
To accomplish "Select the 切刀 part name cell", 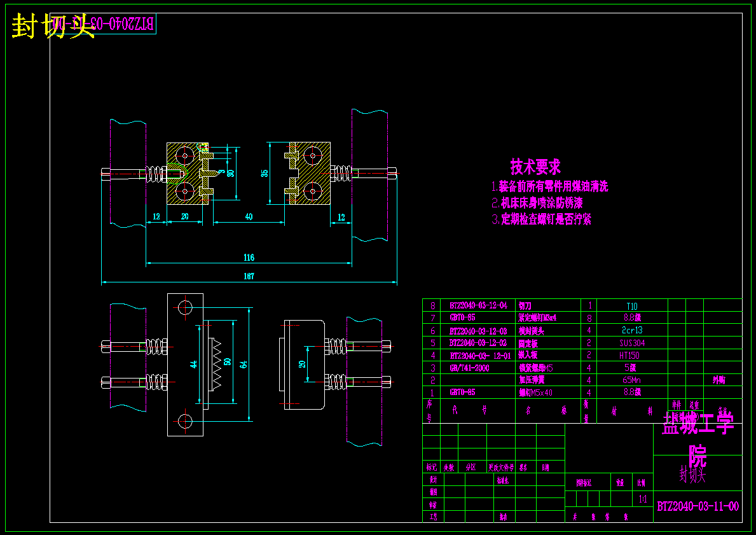I will (x=525, y=305).
